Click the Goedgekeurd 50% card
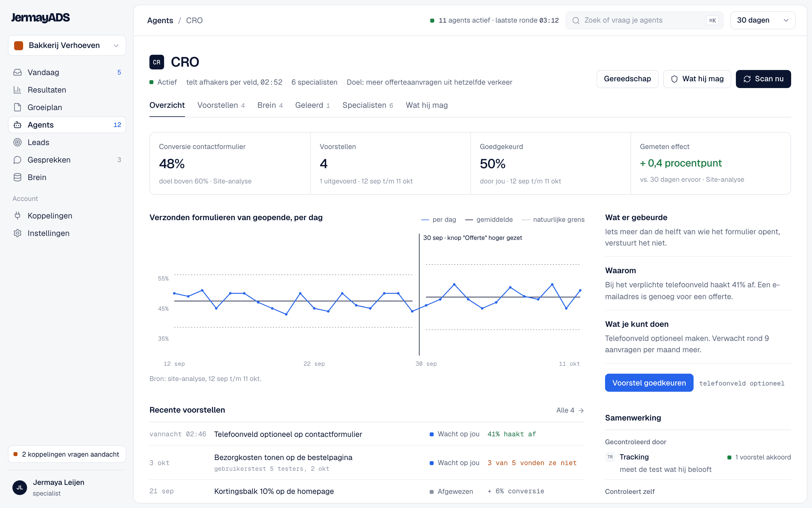 coord(550,164)
